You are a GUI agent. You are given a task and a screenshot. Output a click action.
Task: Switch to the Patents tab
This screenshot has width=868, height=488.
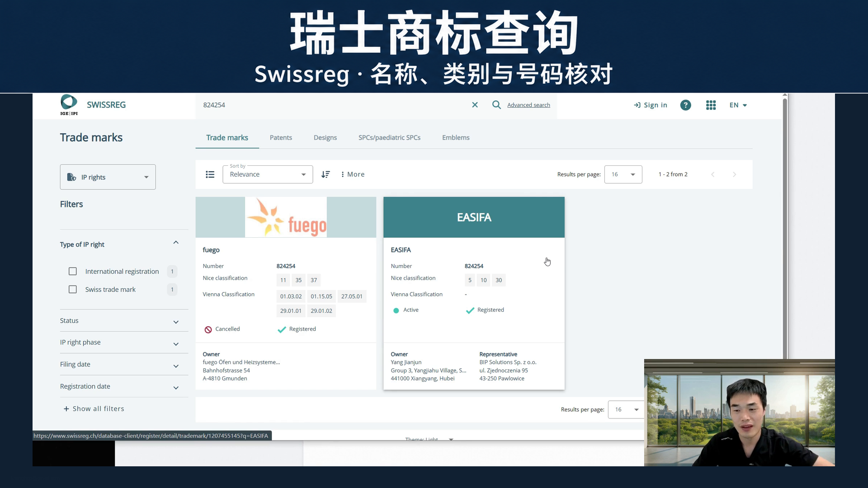[281, 137]
